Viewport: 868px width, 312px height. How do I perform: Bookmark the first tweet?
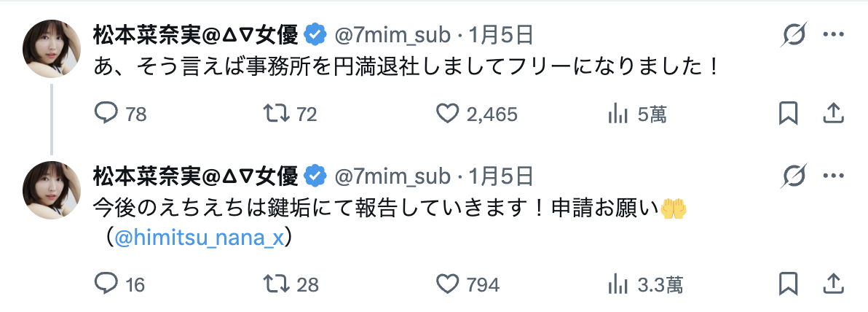(x=788, y=114)
